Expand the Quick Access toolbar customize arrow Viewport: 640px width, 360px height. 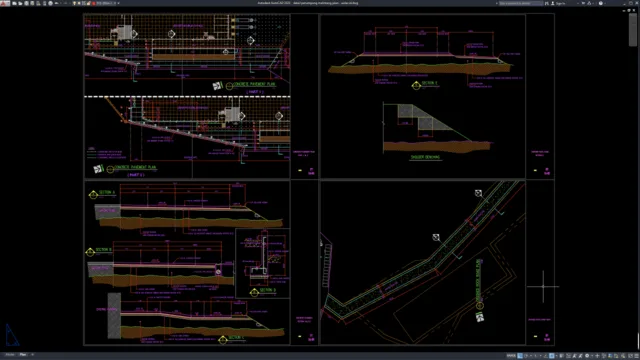coord(118,3)
